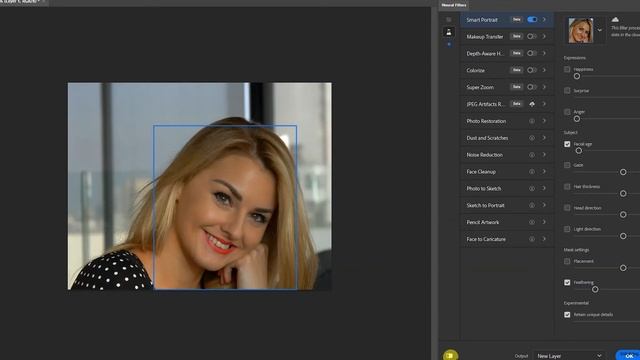Click the Gaze slider handle
The height and width of the screenshot is (360, 640).
tap(623, 172)
